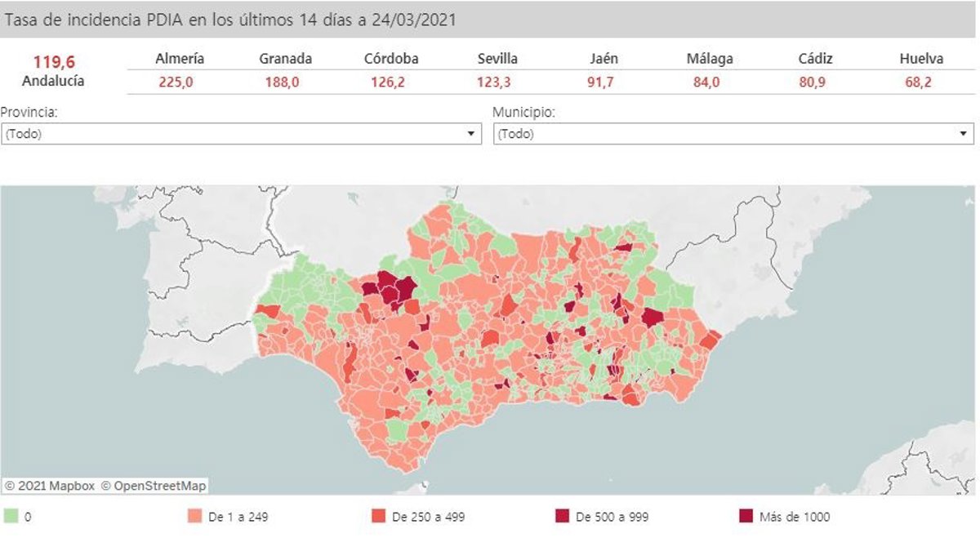Open the Mapbox attribution link

(49, 486)
